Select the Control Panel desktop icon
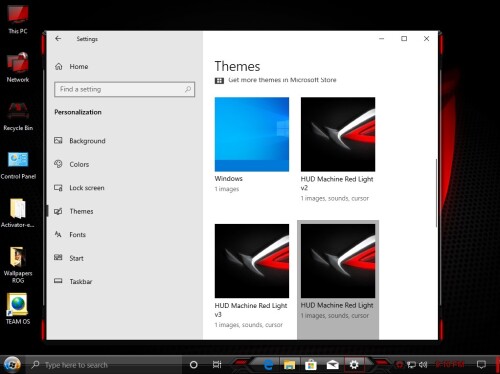Image resolution: width=500 pixels, height=374 pixels. [x=18, y=165]
